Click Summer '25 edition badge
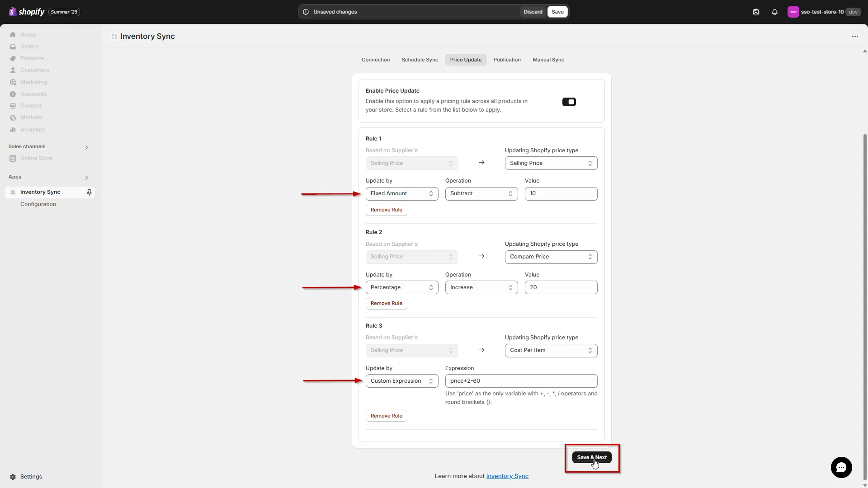Viewport: 868px width, 488px height. pos(64,12)
